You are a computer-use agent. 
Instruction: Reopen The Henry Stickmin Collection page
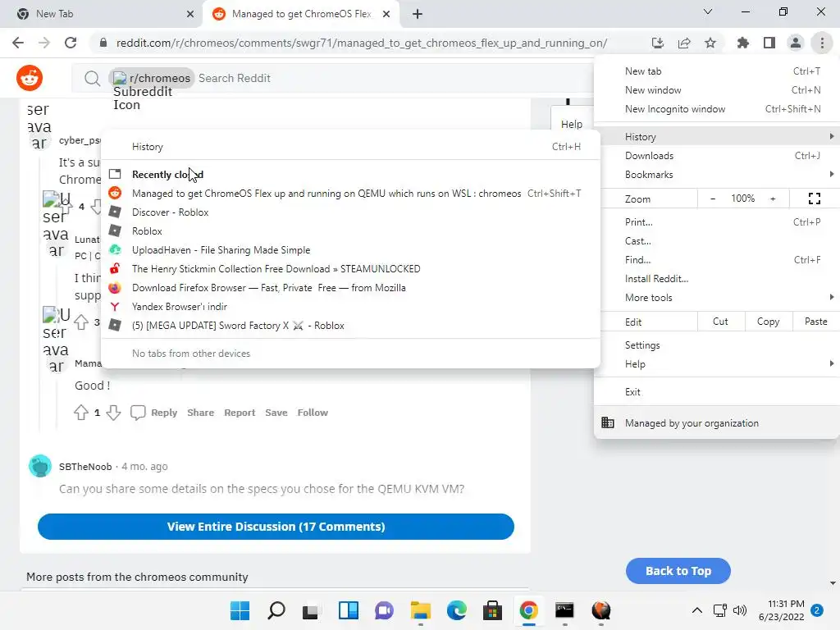[350, 269]
